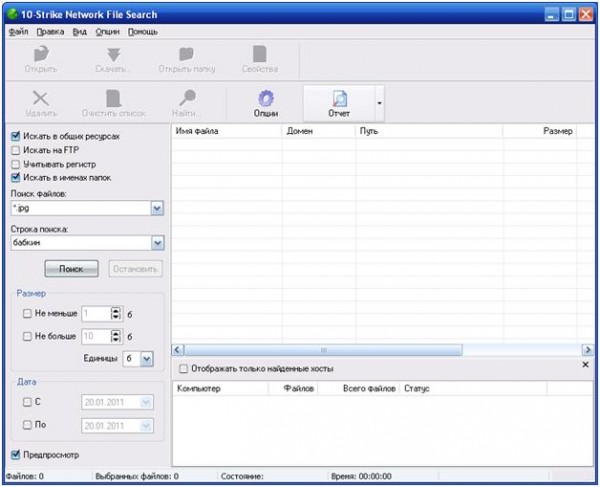Click the Остановить button
Image resolution: width=600 pixels, height=487 pixels.
135,269
